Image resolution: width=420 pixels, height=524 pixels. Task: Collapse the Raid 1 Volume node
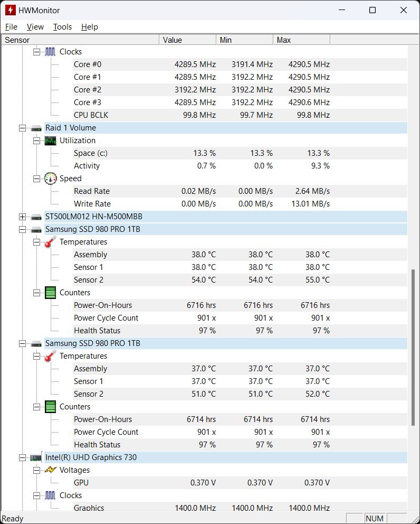[x=22, y=128]
